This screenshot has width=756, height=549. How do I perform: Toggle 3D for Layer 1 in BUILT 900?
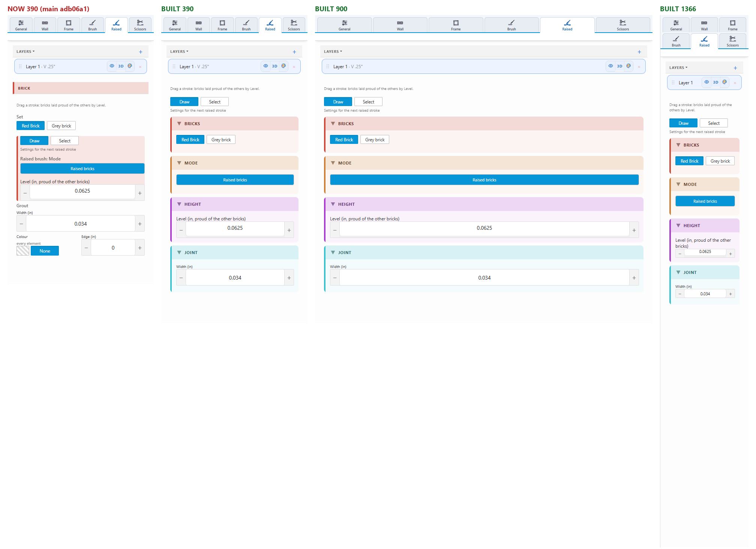619,66
